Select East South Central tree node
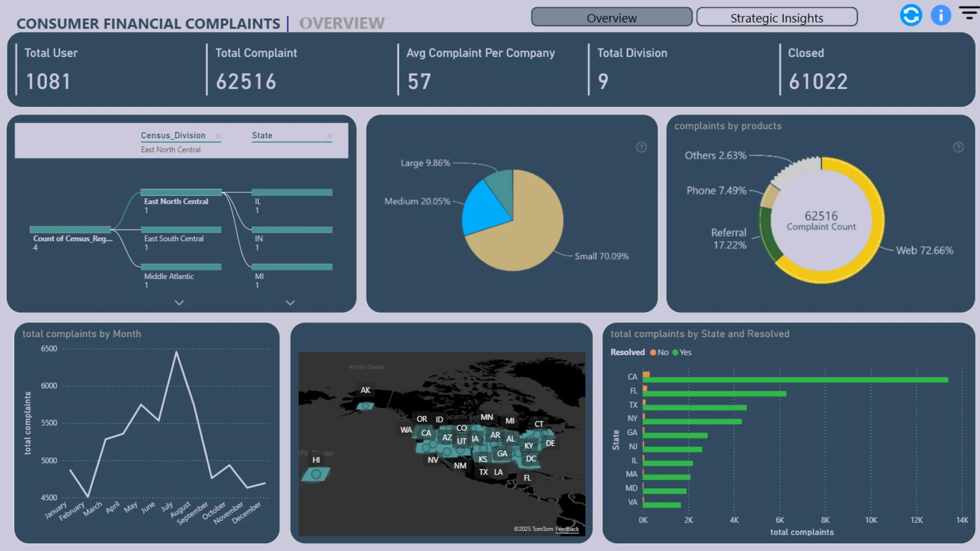The image size is (980, 551). [x=181, y=230]
